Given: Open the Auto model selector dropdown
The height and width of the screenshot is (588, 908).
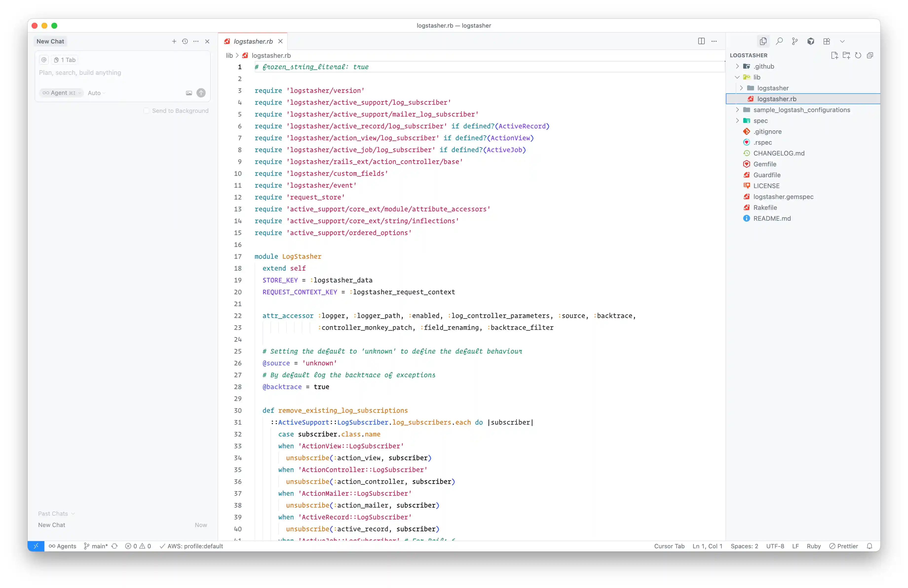Looking at the screenshot, I should click(x=96, y=93).
